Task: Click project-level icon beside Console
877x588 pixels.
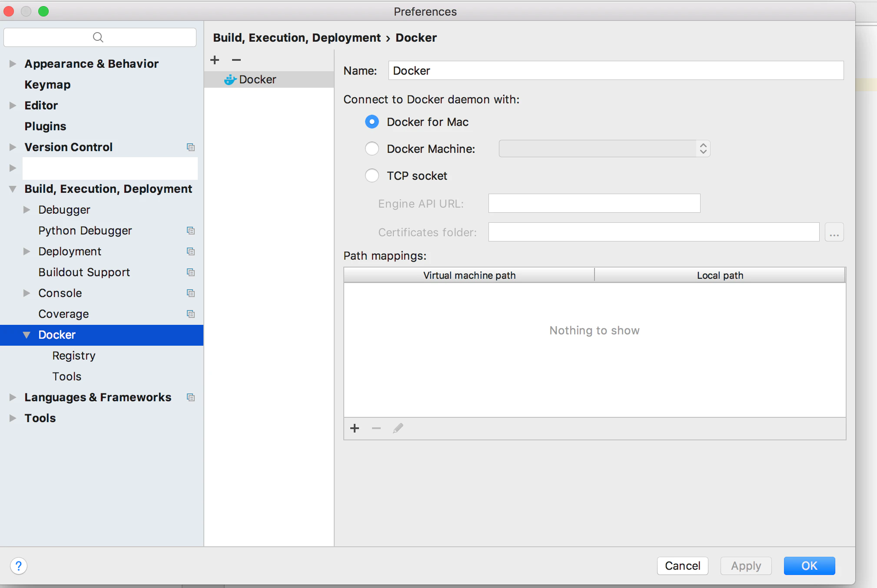Action: coord(190,293)
